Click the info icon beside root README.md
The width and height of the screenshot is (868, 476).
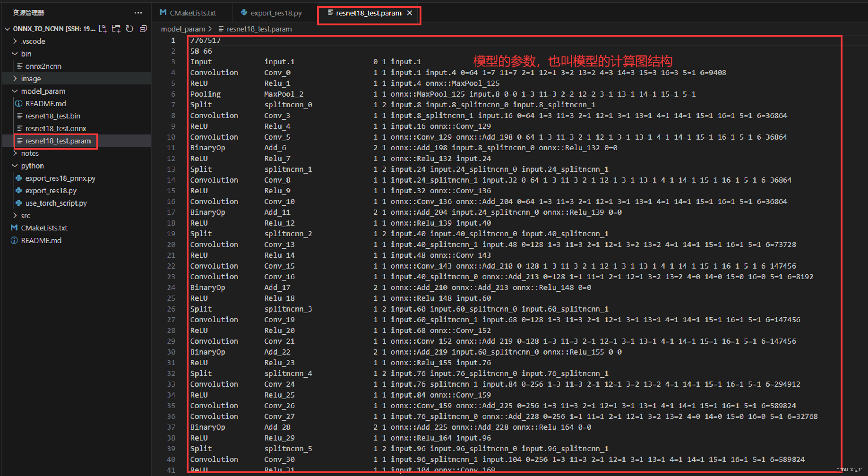point(14,240)
